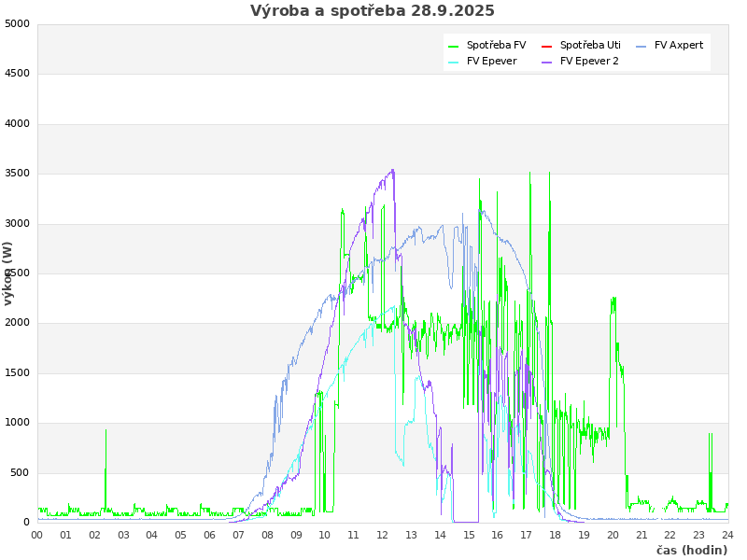Select hour 12 on the time axis
The height and width of the screenshot is (560, 747).
tap(383, 535)
